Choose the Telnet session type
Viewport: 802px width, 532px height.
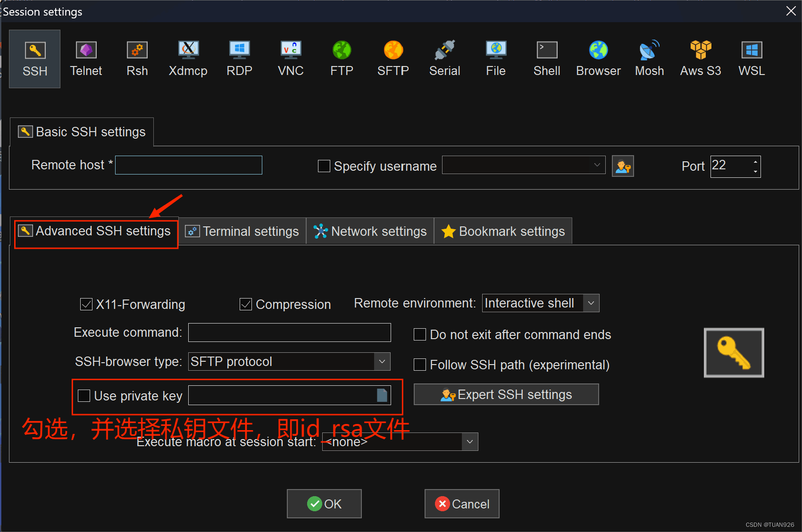coord(86,58)
